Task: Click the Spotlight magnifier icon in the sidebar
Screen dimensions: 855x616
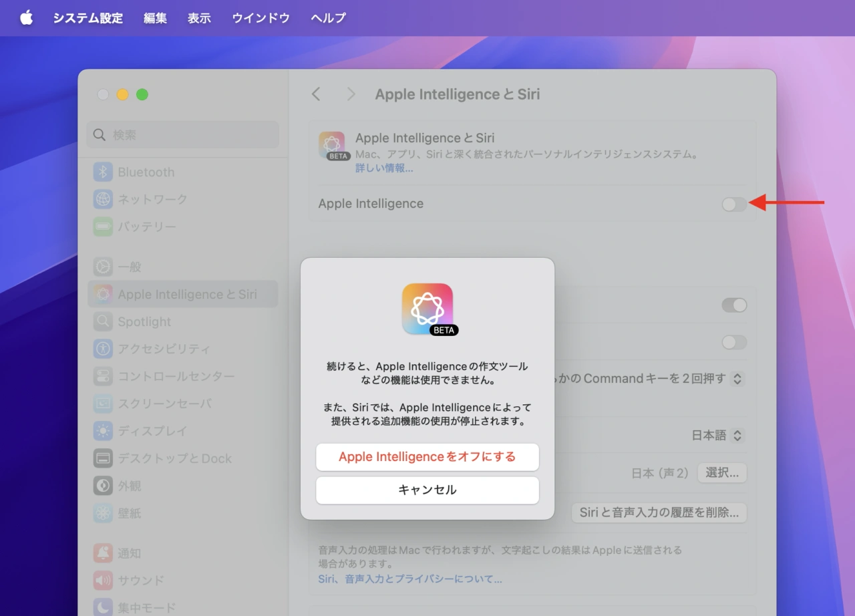Action: (103, 321)
